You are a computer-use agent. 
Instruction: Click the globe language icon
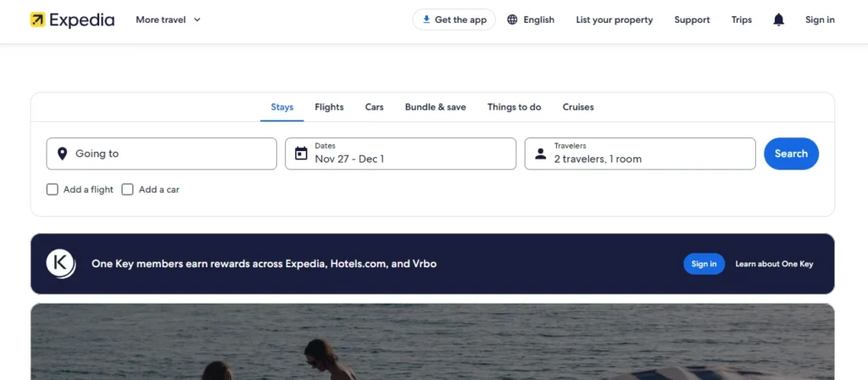(x=513, y=20)
